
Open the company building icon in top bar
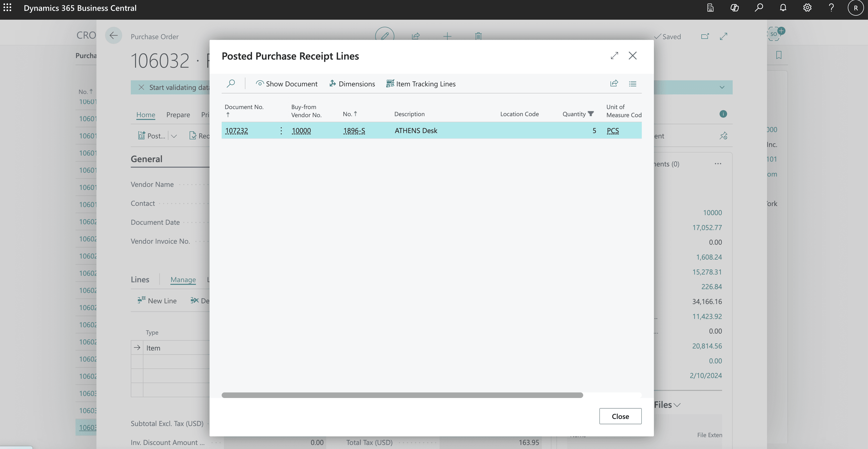tap(710, 8)
